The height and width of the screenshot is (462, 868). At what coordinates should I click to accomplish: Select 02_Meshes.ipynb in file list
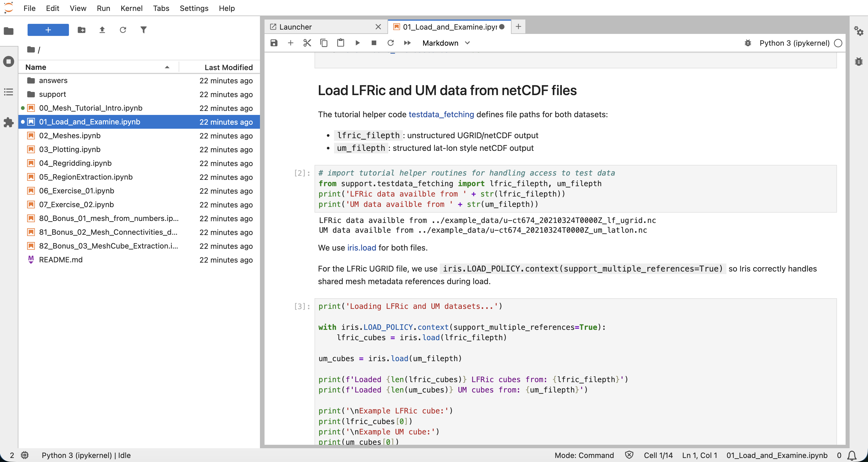coord(139,136)
